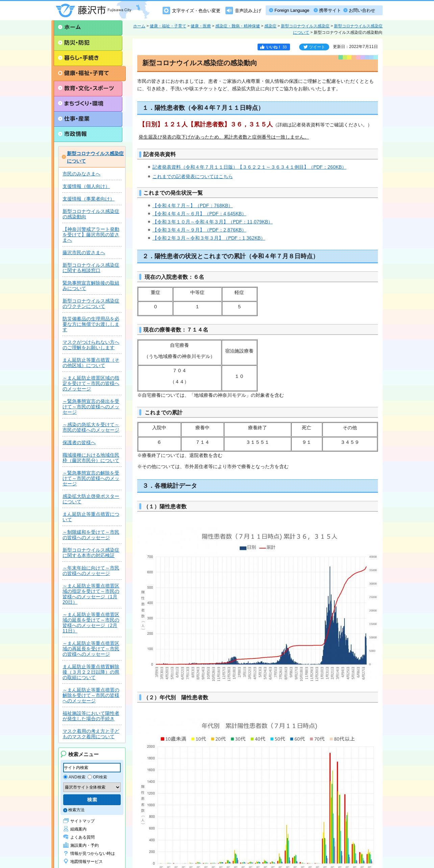Click the 音声読み上げ link
This screenshot has height=868, width=434.
[248, 11]
